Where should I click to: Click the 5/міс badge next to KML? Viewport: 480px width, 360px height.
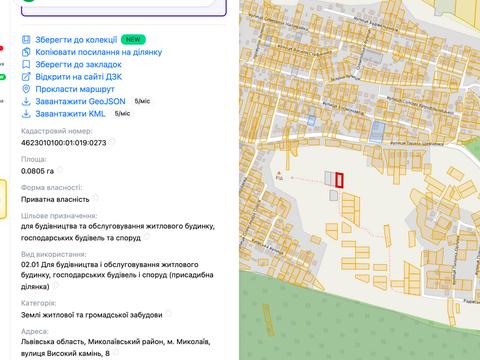(122, 113)
